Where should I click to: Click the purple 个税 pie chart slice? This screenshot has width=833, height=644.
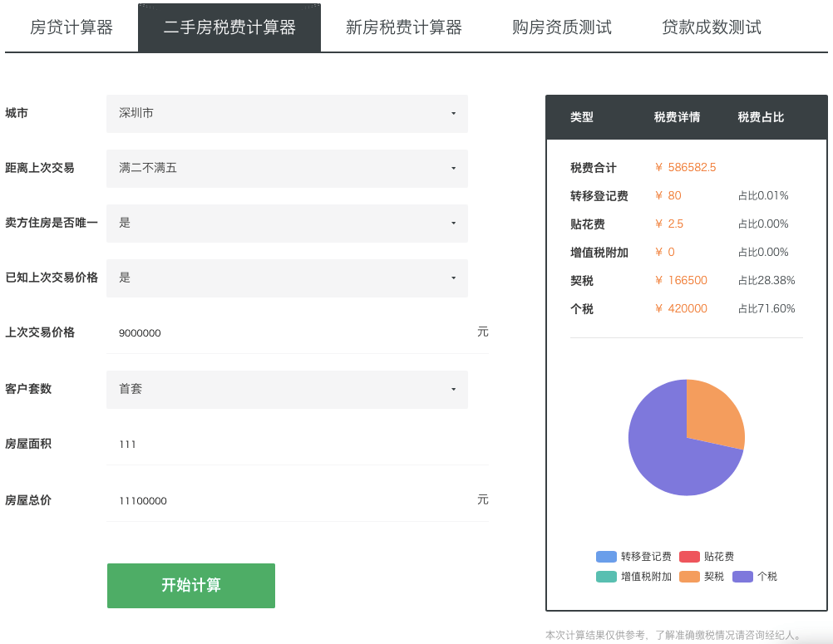665,457
